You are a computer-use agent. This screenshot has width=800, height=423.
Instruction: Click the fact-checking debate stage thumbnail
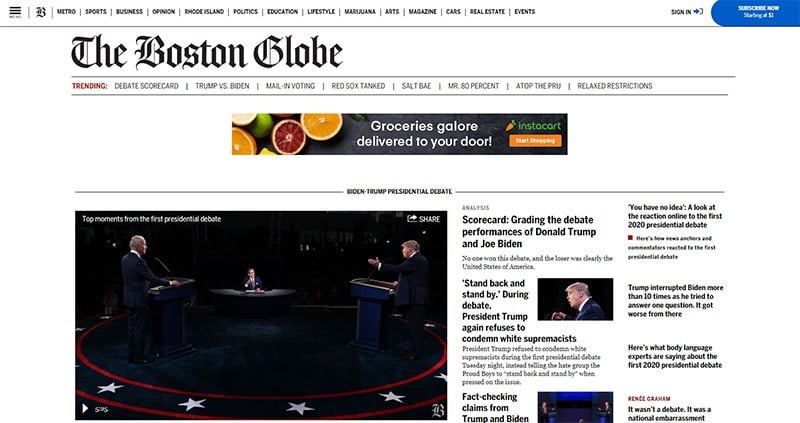coord(576,407)
